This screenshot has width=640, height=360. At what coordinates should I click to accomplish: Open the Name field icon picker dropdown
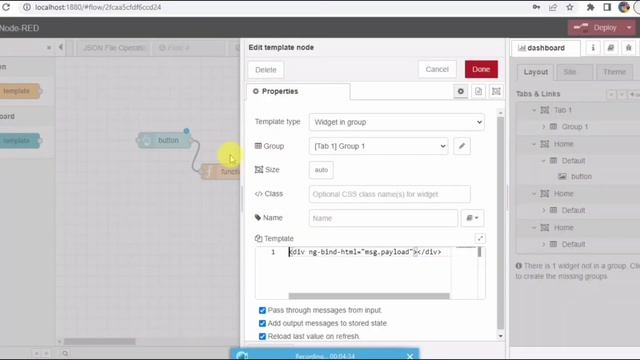(x=472, y=218)
